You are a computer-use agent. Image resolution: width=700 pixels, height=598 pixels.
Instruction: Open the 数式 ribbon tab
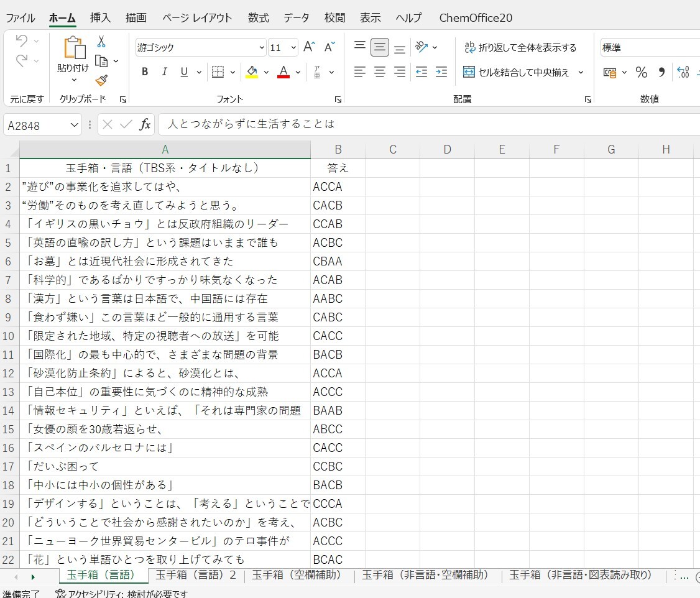259,17
